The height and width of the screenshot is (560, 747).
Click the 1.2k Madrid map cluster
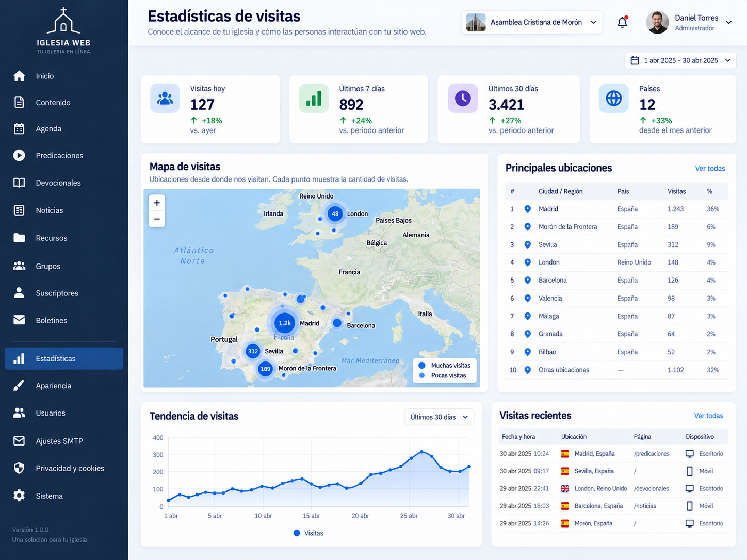click(285, 323)
